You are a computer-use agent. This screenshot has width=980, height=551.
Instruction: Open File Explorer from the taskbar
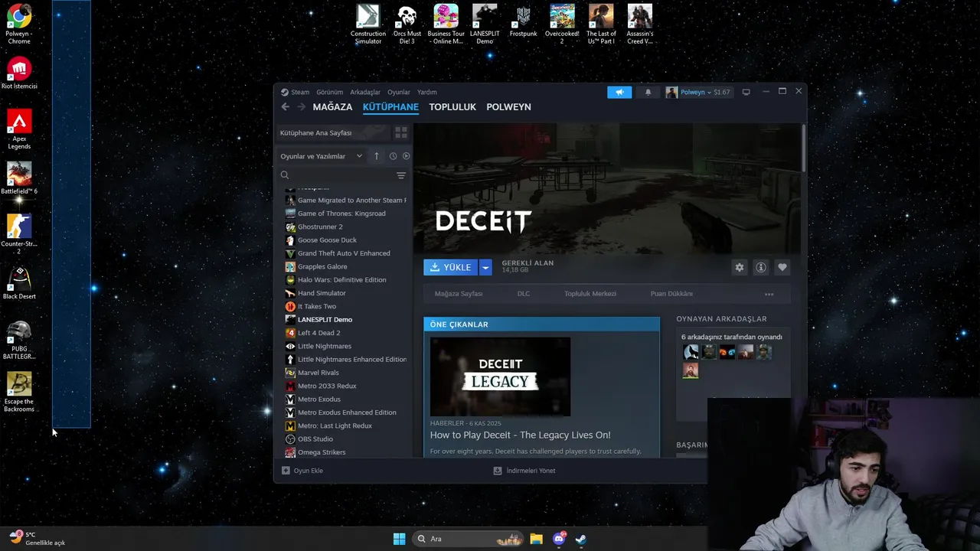tap(536, 539)
